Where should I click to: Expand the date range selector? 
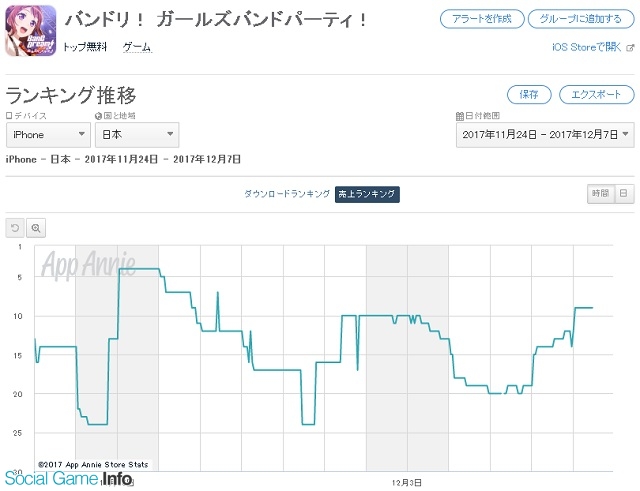[x=544, y=134]
